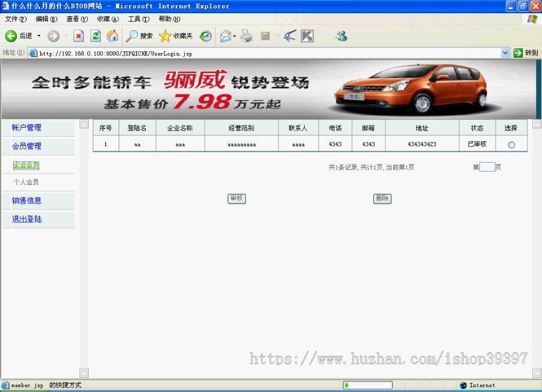The height and width of the screenshot is (392, 542).
Task: Click the IE icon in title bar
Action: tap(5, 6)
